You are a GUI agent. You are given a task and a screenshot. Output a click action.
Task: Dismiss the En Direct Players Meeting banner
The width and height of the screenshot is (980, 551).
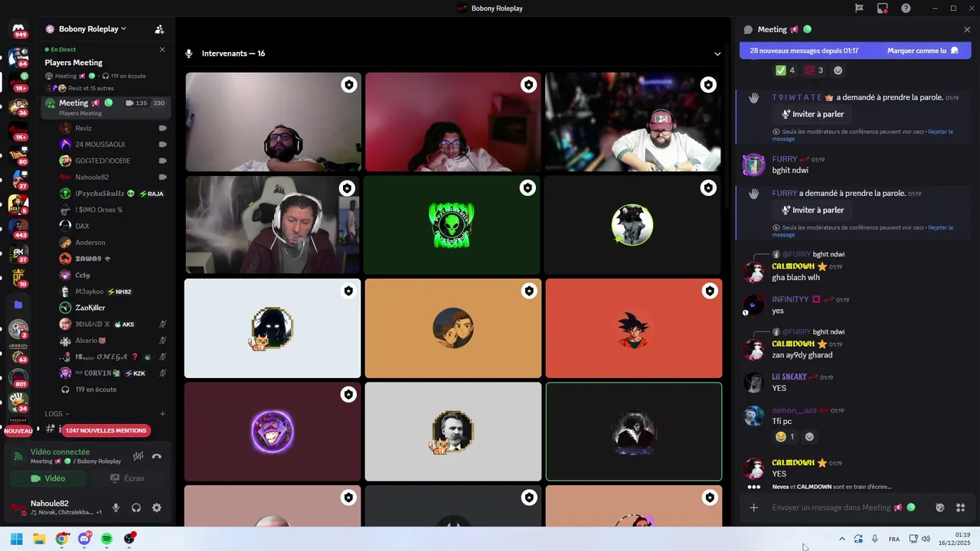coord(162,50)
